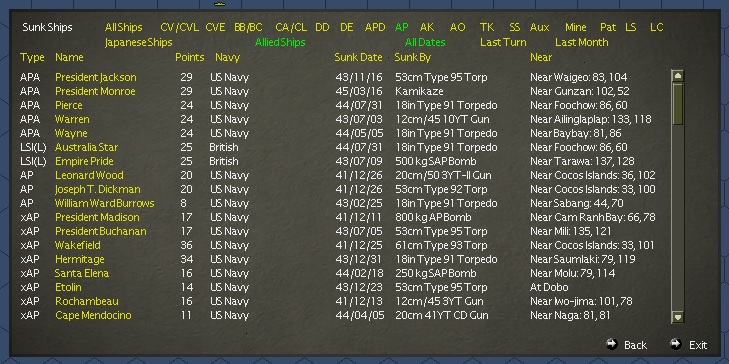
Task: Filter by Mine ship type
Action: (576, 27)
